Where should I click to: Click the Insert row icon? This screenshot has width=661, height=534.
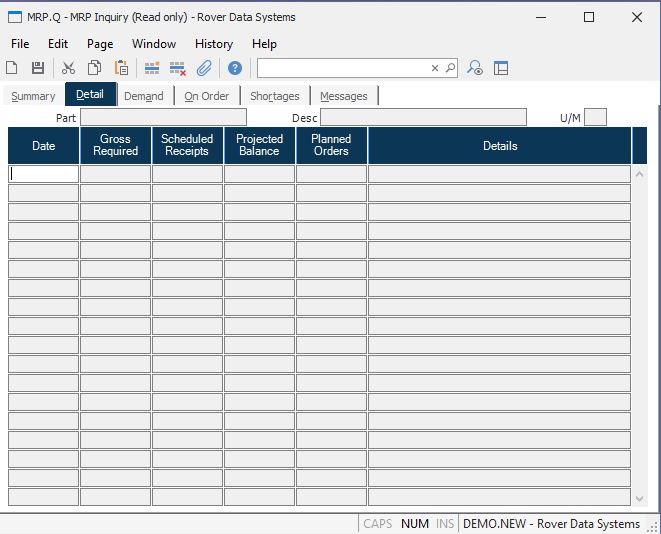pyautogui.click(x=152, y=68)
